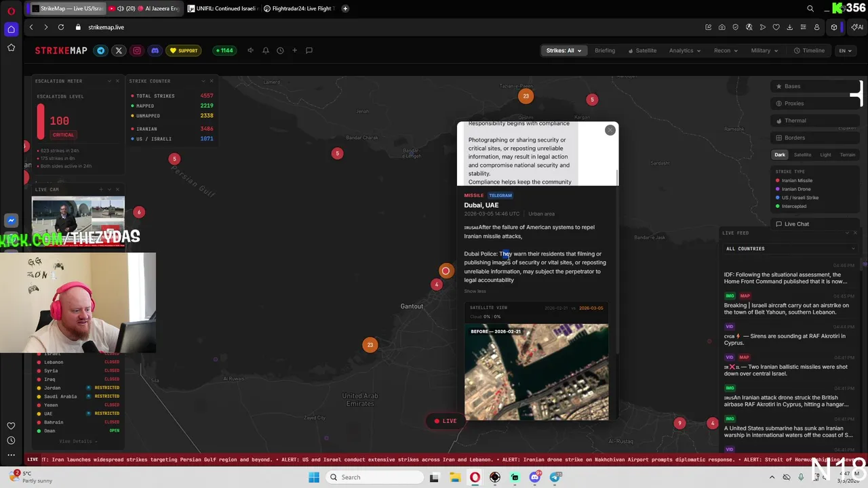
Task: Toggle the Proxies layer
Action: (815, 103)
